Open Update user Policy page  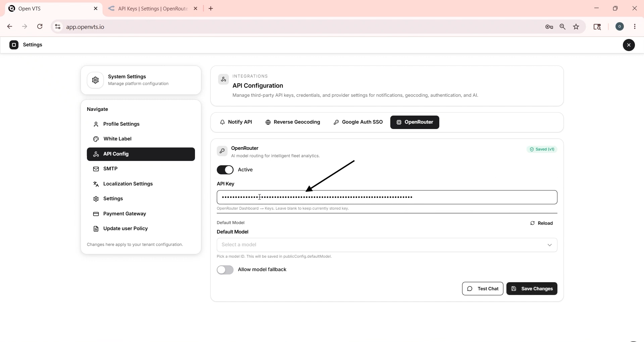[141, 228]
